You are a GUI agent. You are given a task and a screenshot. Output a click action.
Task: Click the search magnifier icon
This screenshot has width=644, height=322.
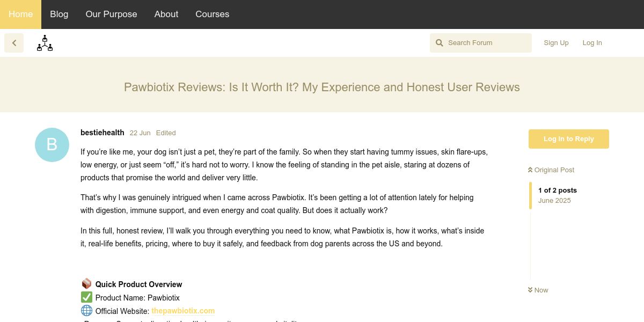coord(439,43)
